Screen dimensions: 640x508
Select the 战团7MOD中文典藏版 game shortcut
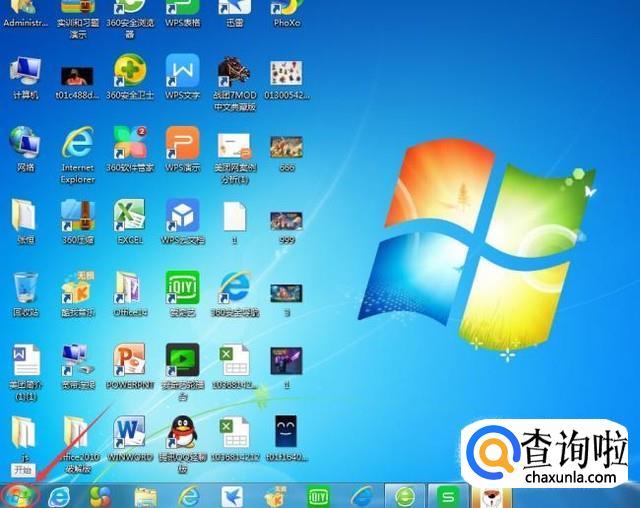click(x=235, y=84)
